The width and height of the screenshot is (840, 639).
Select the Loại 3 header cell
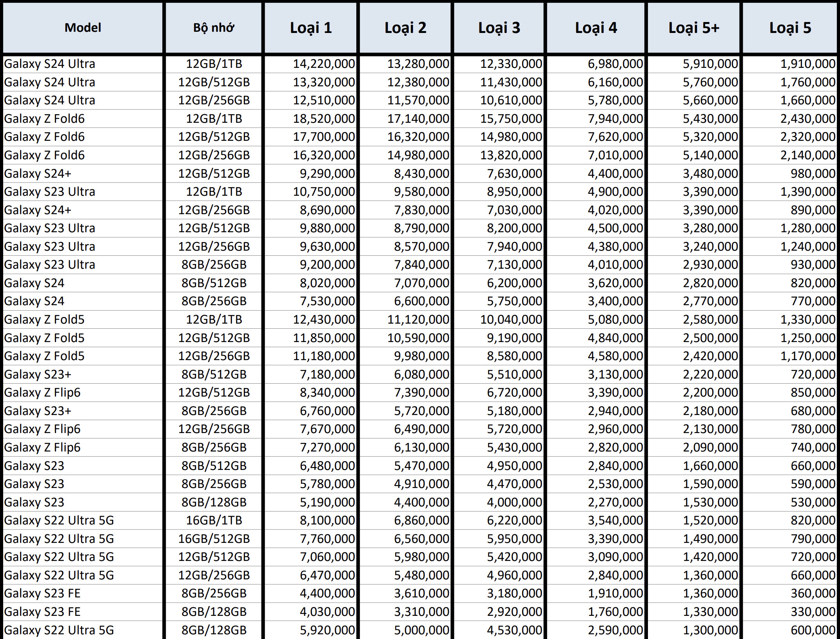click(x=499, y=28)
